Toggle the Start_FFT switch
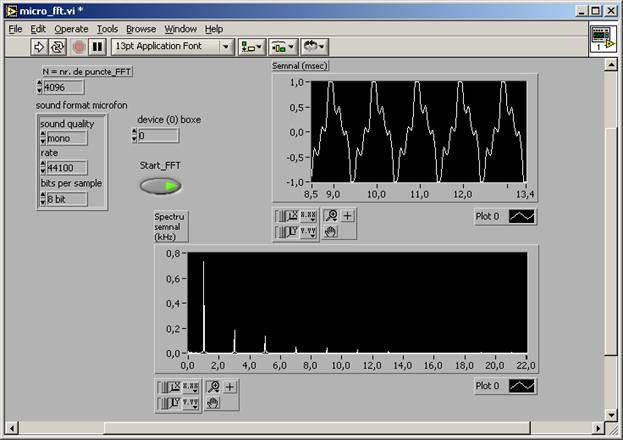Viewport: 623px width, 440px height. click(160, 185)
